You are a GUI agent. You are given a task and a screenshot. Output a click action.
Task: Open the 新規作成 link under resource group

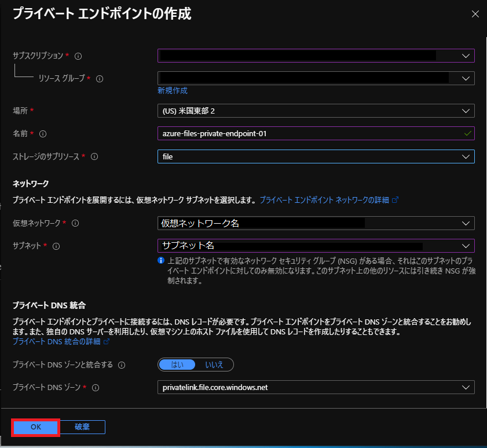click(172, 90)
